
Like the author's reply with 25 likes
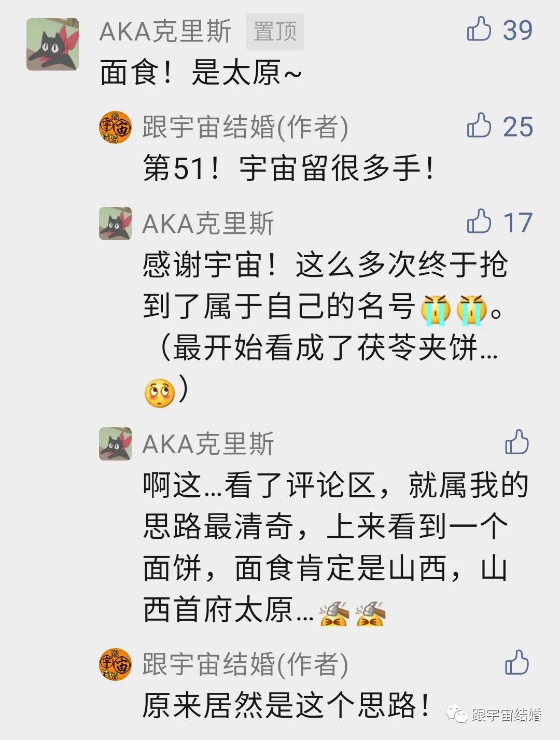point(479,125)
